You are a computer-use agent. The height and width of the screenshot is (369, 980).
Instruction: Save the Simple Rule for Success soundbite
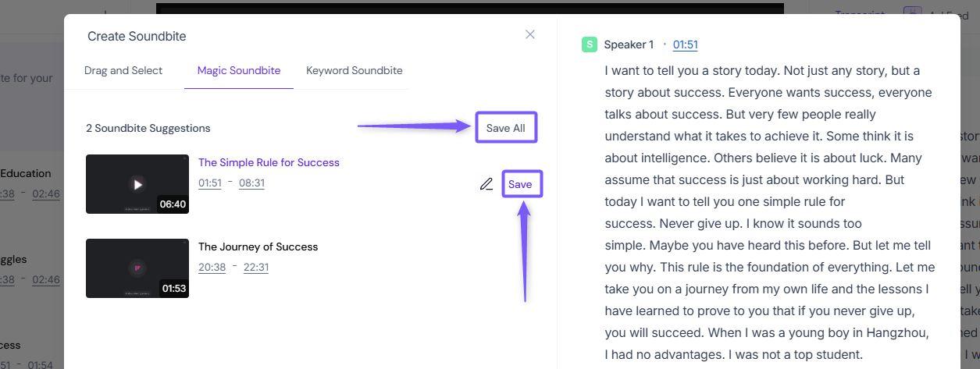(520, 184)
